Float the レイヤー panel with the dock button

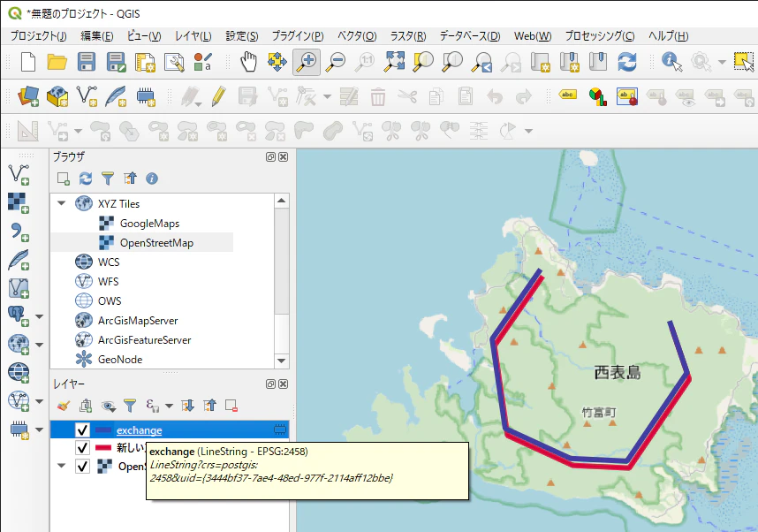[270, 384]
